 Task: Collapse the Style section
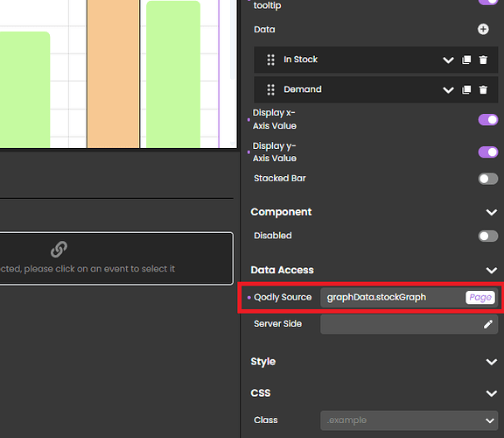point(492,362)
